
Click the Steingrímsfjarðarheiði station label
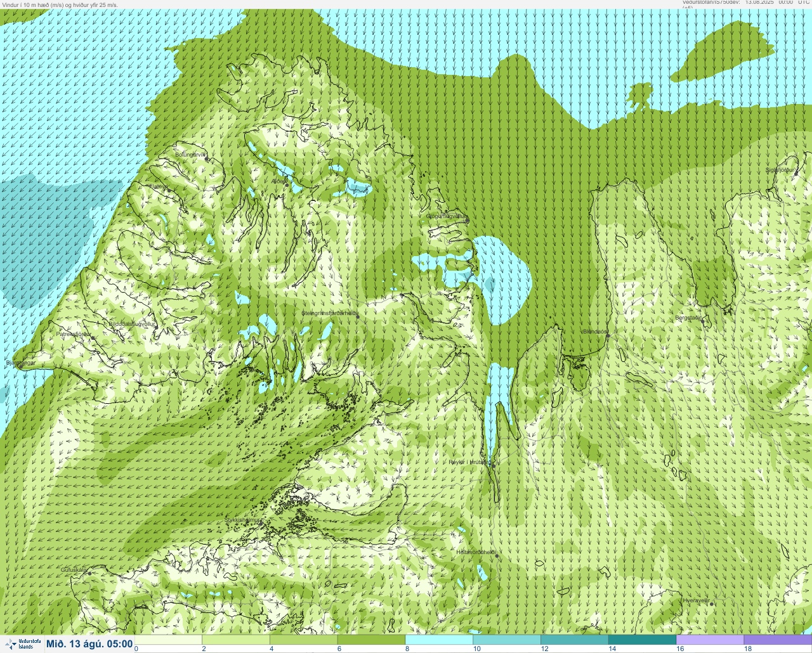(x=330, y=313)
